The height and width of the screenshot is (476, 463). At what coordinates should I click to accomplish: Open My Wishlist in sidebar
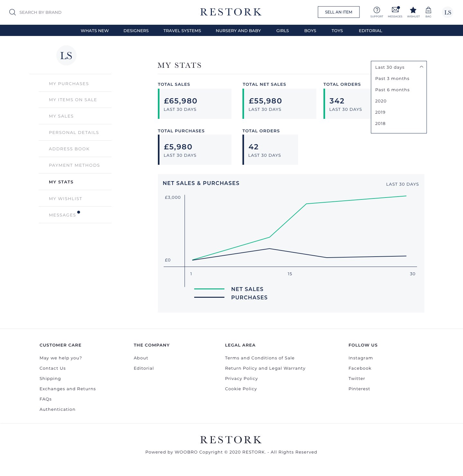[x=66, y=198]
